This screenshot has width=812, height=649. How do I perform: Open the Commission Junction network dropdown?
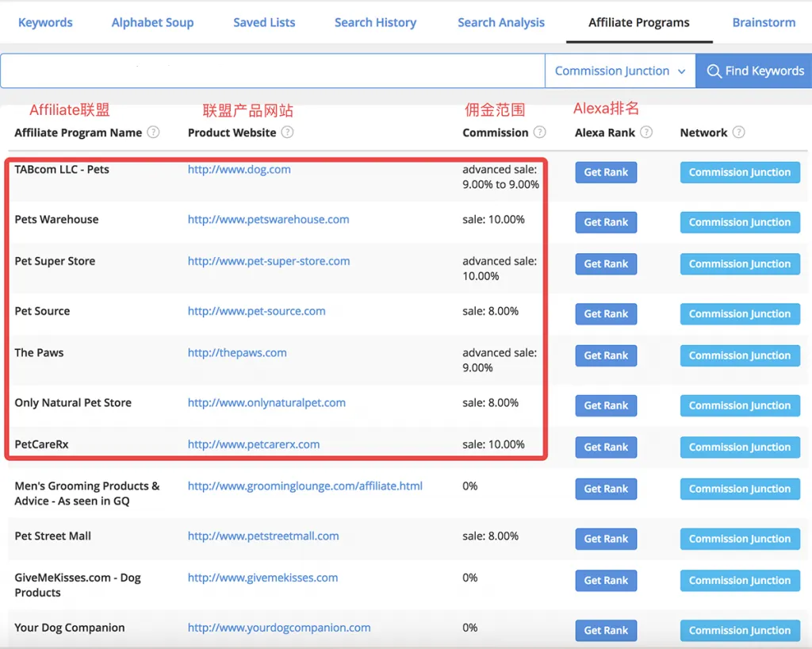619,71
